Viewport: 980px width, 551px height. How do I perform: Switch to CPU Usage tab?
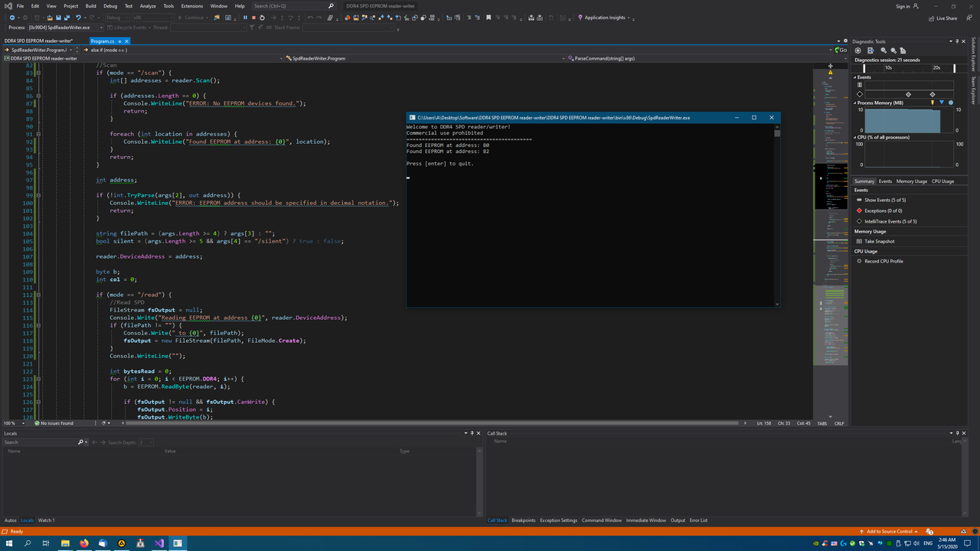click(942, 181)
